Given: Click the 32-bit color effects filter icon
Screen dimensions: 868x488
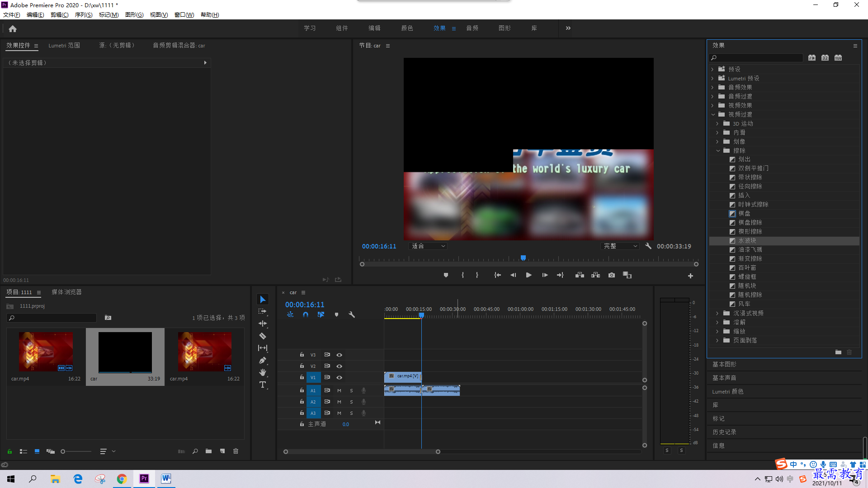Looking at the screenshot, I should click(825, 58).
